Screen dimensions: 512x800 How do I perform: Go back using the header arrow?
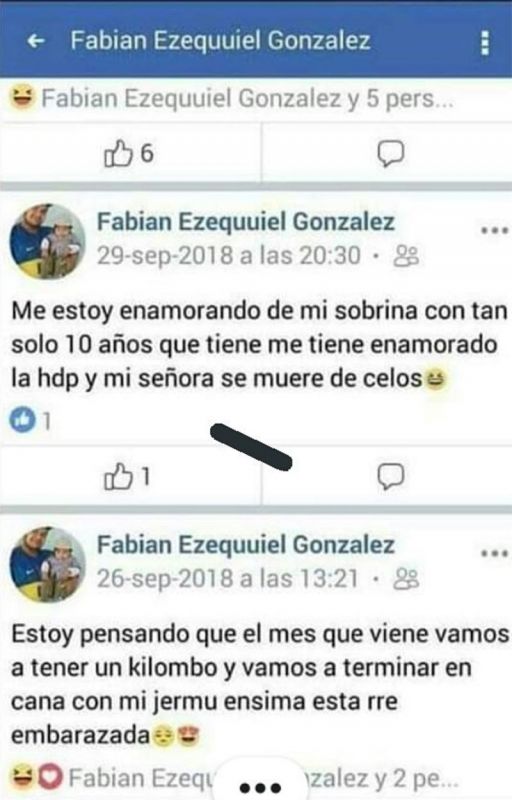click(x=36, y=41)
